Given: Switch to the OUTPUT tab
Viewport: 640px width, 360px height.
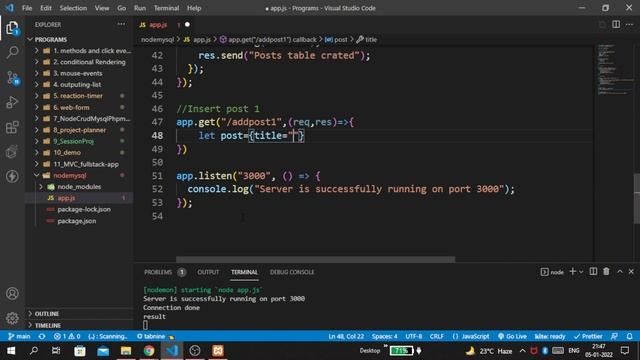Looking at the screenshot, I should [x=208, y=272].
